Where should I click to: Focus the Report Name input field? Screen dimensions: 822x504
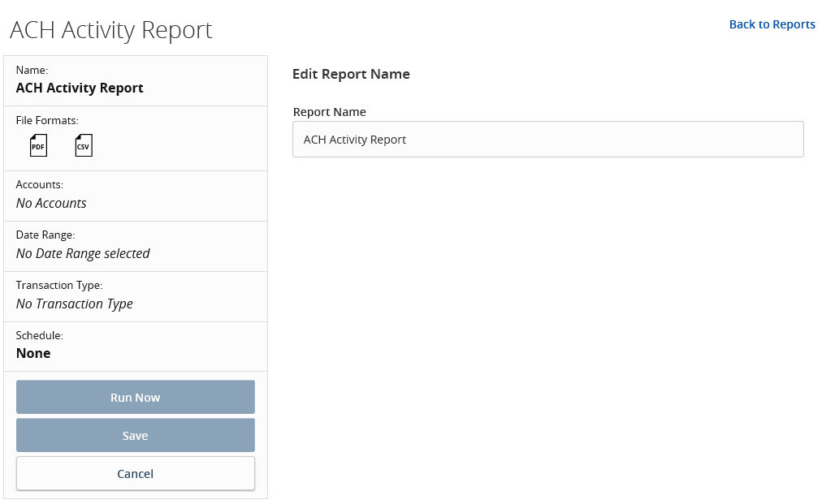pyautogui.click(x=547, y=140)
